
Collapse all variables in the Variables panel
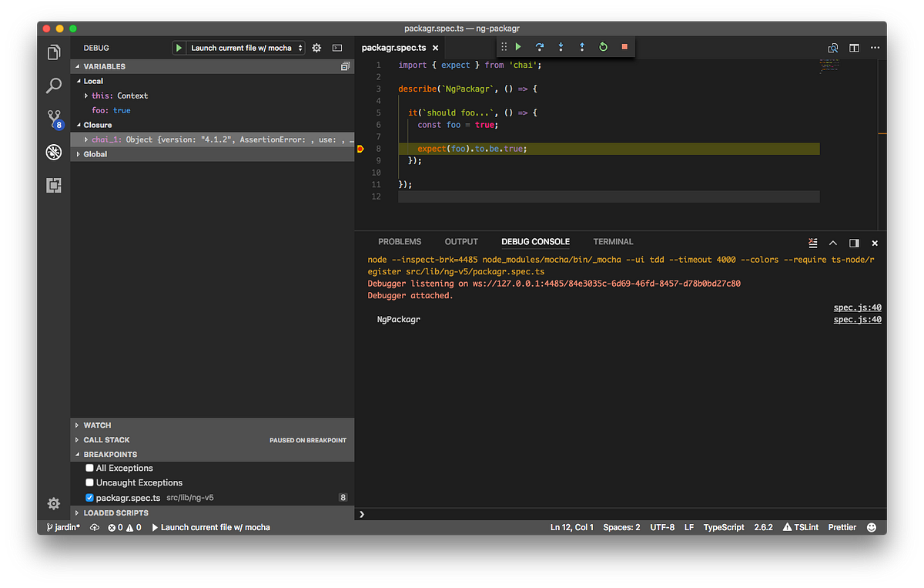[x=344, y=66]
